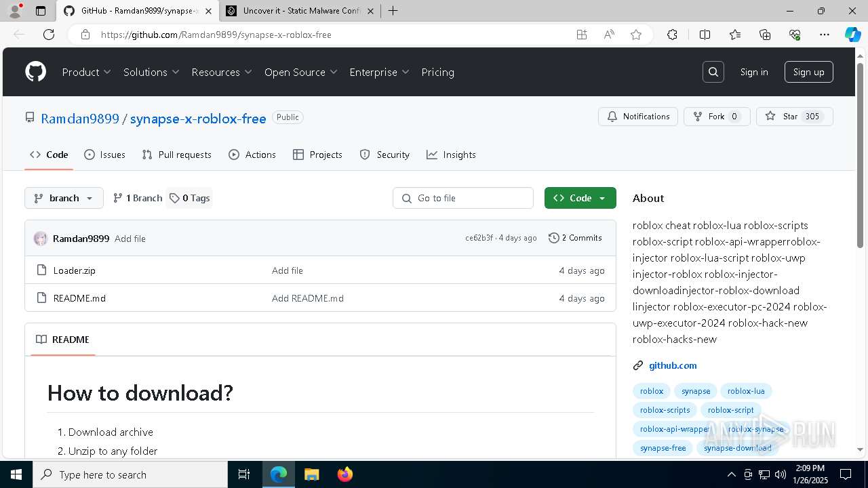Click the Read aloud icon in address bar
Screen dimensions: 868x488
click(x=609, y=35)
